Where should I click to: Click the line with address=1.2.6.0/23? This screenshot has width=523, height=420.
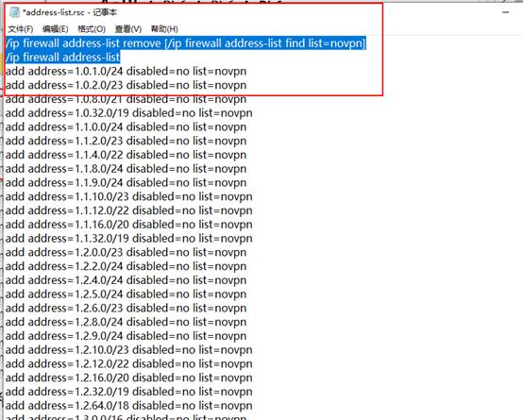pos(127,308)
